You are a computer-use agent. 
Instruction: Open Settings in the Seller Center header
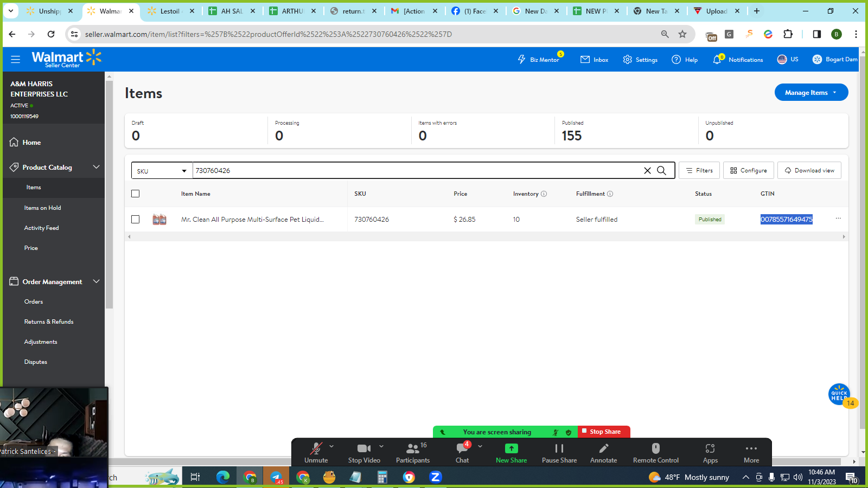(x=640, y=60)
